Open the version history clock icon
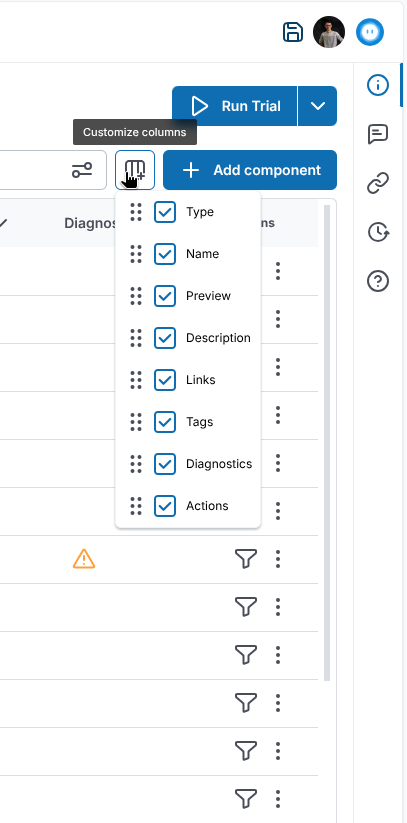Image resolution: width=407 pixels, height=823 pixels. pyautogui.click(x=378, y=232)
